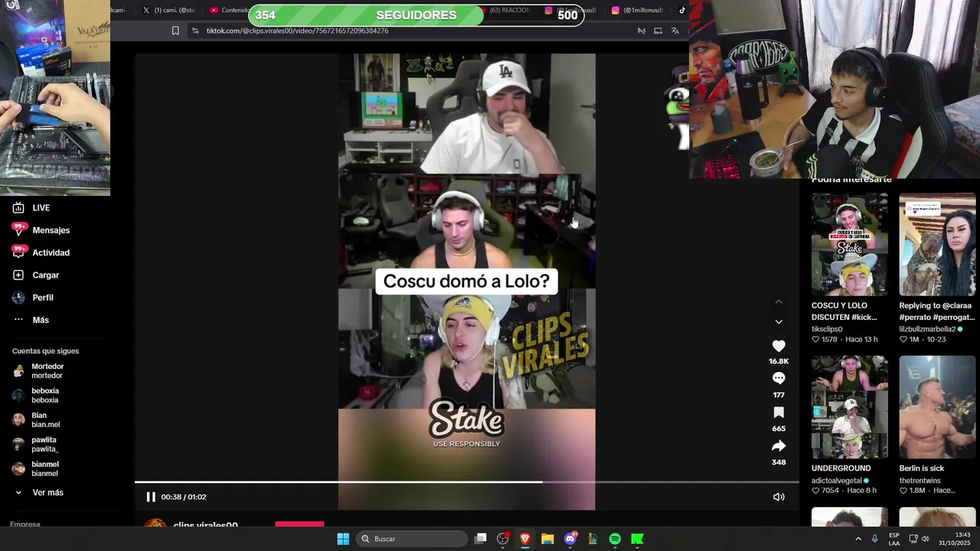Viewport: 980px width, 551px height.
Task: Open Task View on taskbar
Action: (481, 539)
